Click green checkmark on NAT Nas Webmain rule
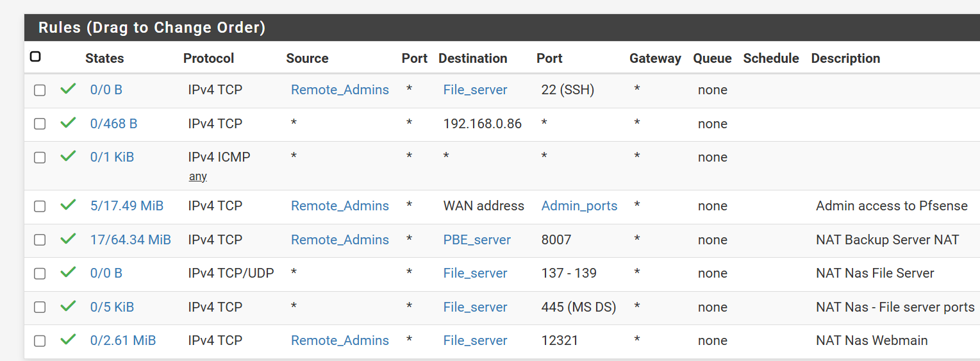The height and width of the screenshot is (361, 980). point(68,340)
